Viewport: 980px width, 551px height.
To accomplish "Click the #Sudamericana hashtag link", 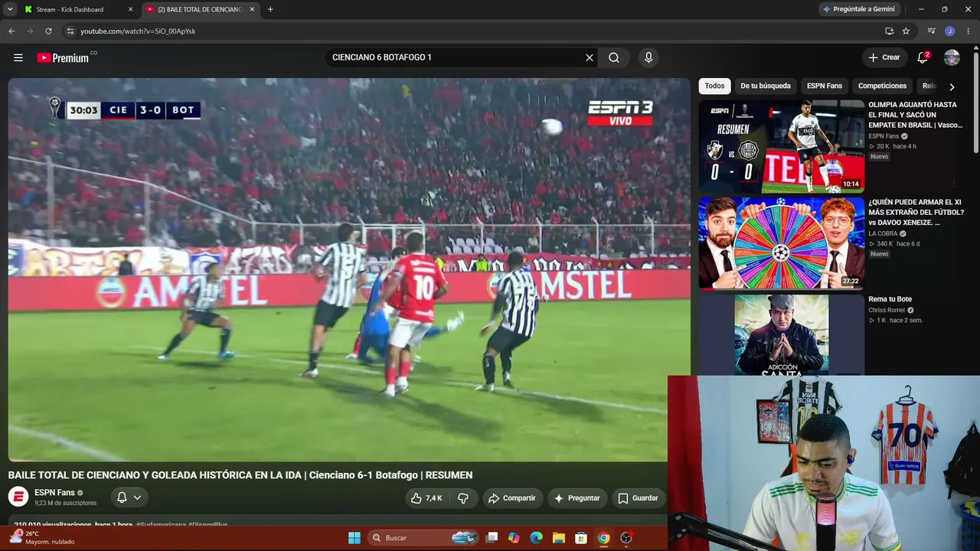I will [161, 525].
